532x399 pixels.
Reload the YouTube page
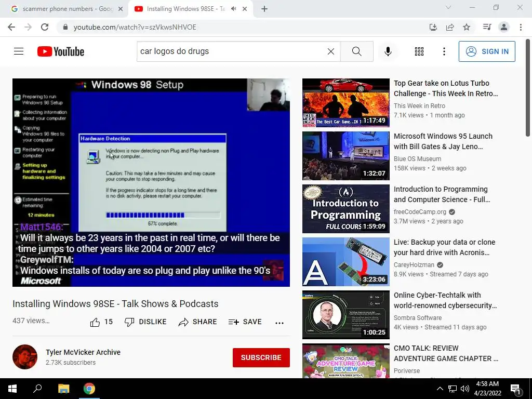(45, 27)
